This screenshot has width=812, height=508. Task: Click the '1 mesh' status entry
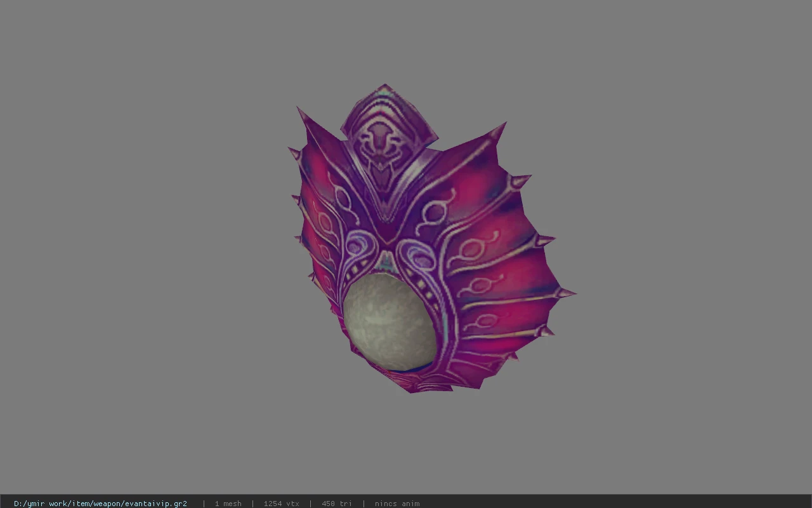(228, 504)
